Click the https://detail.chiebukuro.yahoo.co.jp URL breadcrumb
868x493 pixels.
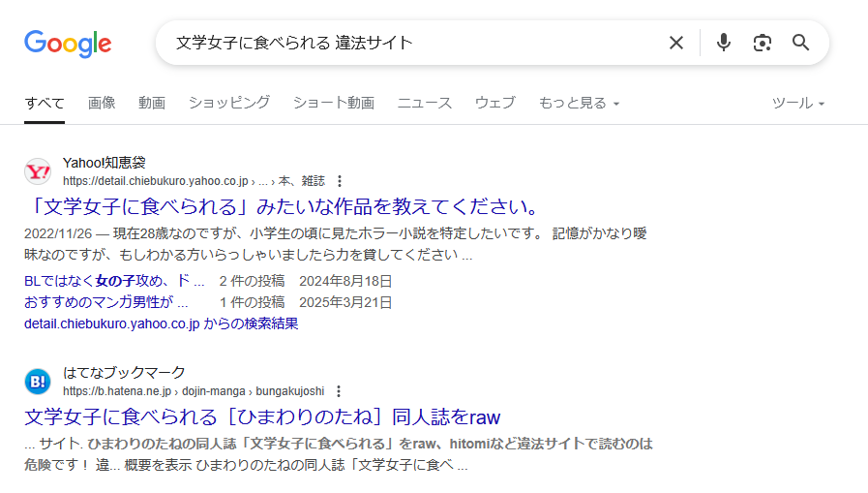pos(194,181)
